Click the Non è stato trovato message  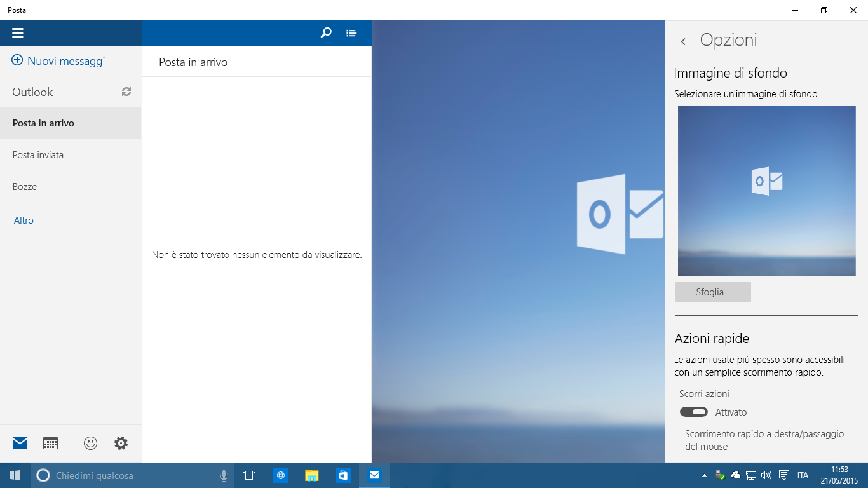(257, 255)
